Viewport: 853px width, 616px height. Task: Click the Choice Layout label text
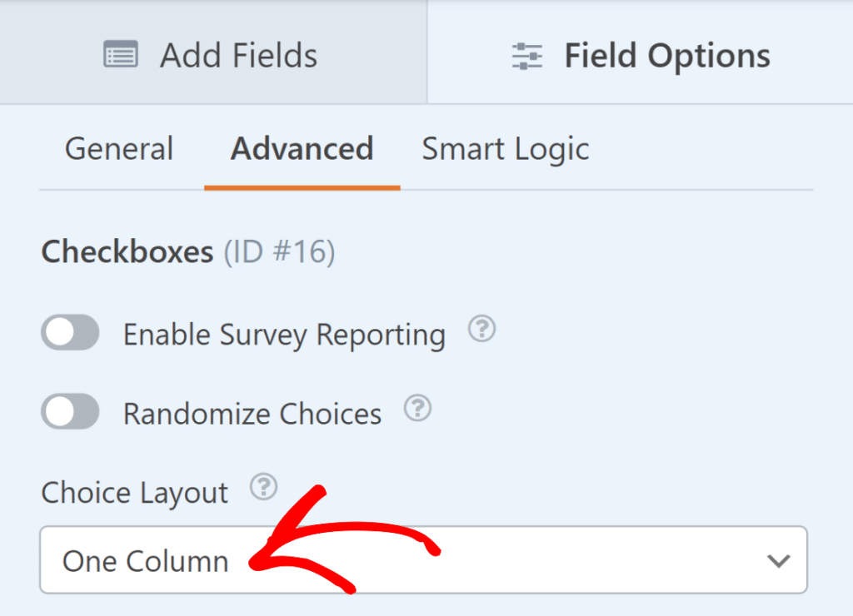pos(133,492)
